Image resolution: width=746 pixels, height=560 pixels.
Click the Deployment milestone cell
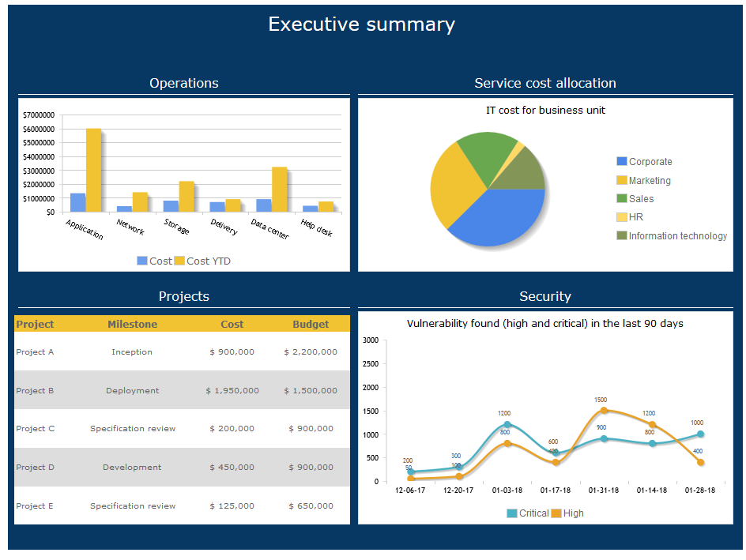[132, 391]
